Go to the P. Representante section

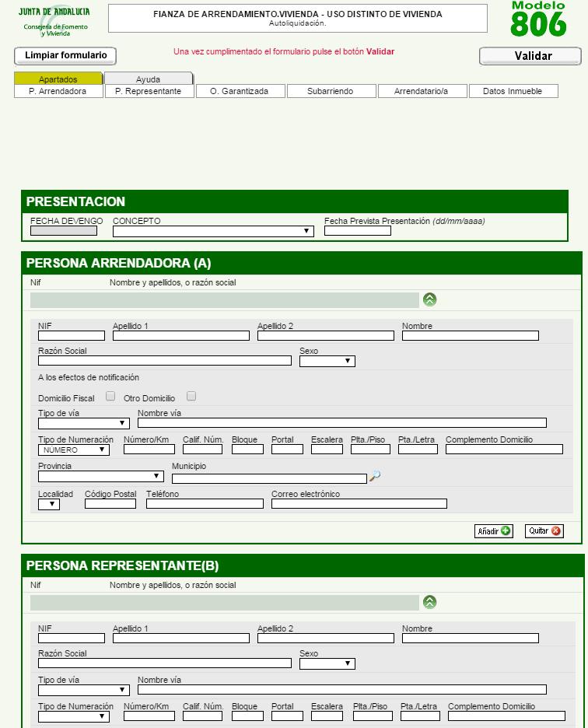(x=148, y=91)
